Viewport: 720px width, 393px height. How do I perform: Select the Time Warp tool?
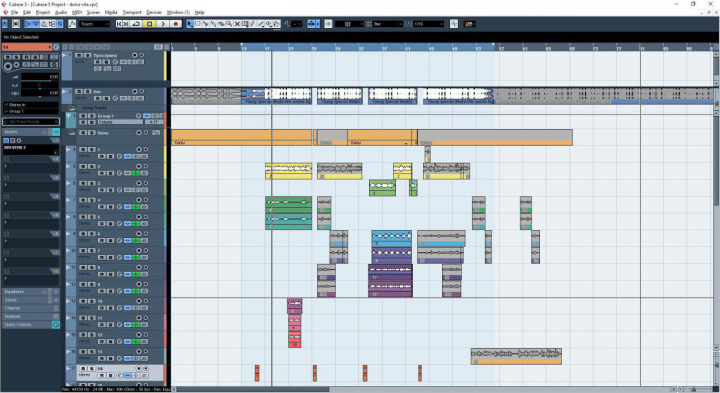click(245, 24)
